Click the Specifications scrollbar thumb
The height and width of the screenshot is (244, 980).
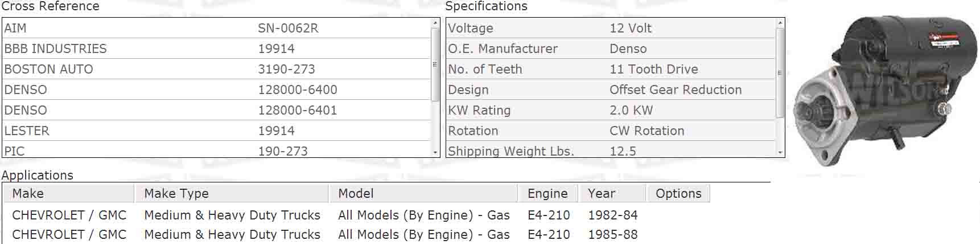(780, 73)
